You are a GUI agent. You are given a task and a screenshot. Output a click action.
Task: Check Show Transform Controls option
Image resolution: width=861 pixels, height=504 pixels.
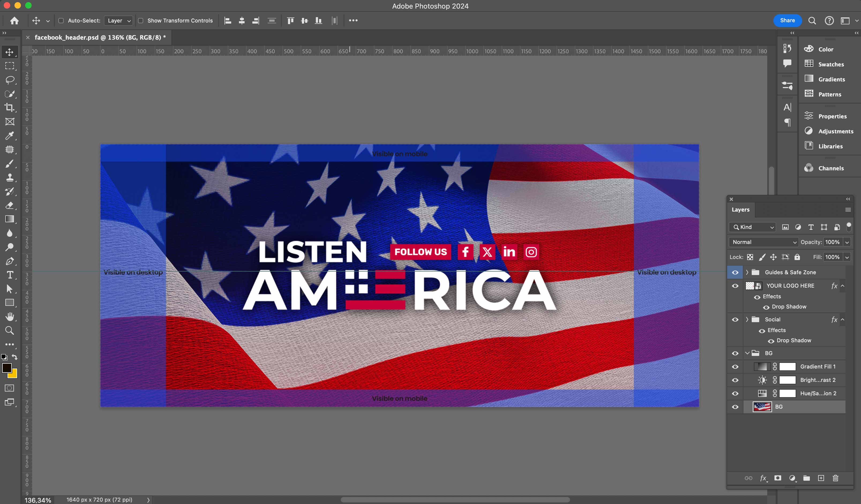point(140,21)
